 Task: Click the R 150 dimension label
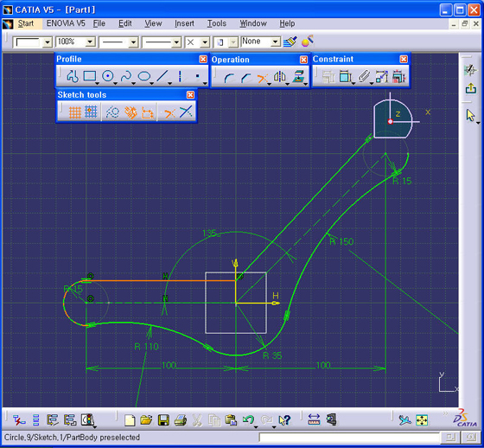pos(341,241)
